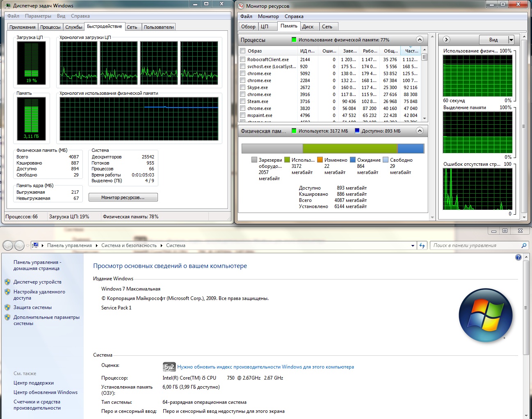
Task: Collapse the Физическая память section
Action: click(420, 131)
